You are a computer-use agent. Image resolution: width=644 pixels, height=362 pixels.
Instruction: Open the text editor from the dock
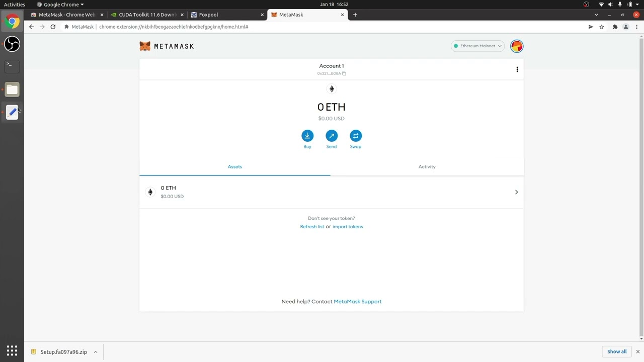click(12, 113)
